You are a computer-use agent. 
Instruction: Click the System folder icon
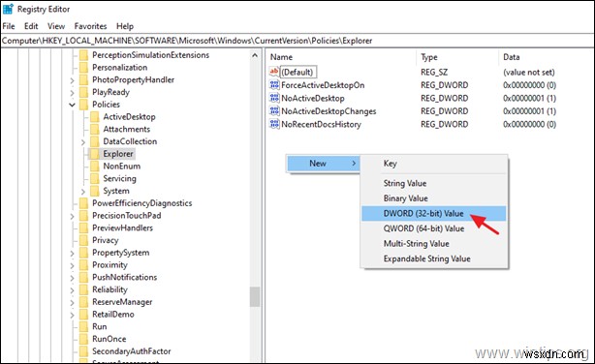click(95, 191)
